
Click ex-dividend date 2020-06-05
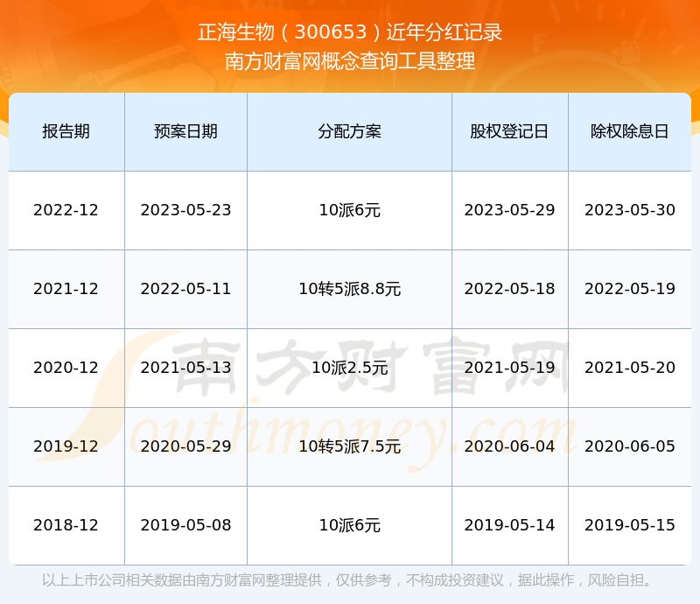coord(629,446)
